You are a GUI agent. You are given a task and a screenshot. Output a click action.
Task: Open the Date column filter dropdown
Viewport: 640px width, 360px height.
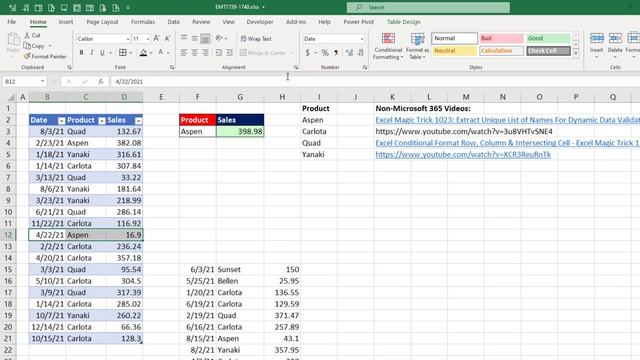61,120
